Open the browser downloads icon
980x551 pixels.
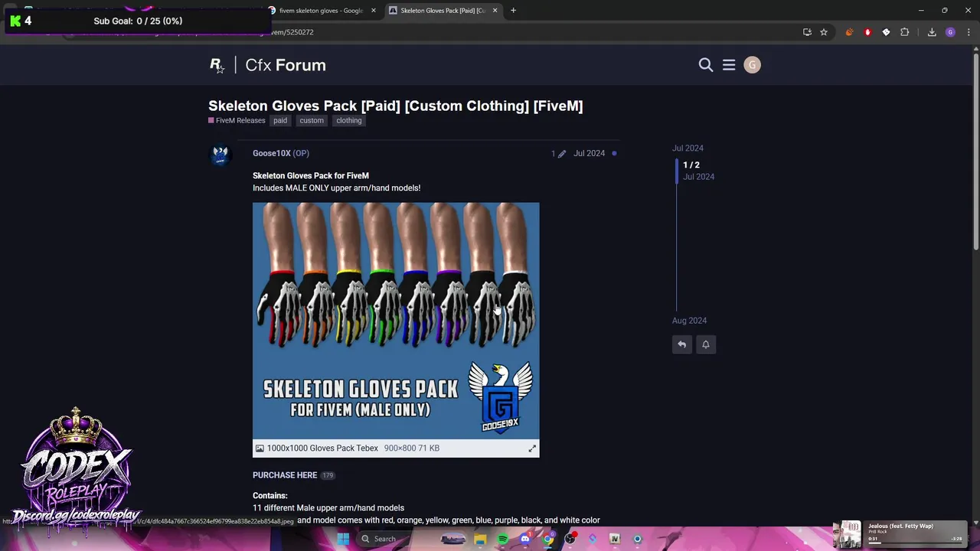tap(932, 32)
